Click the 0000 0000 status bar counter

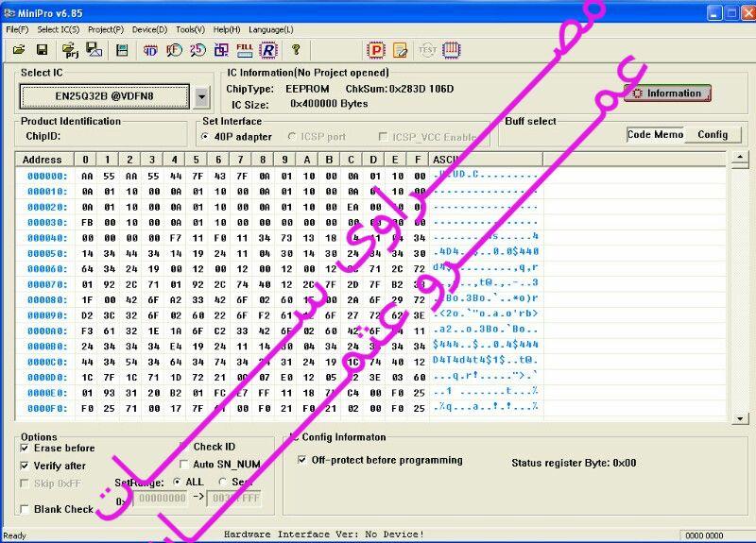pos(704,535)
